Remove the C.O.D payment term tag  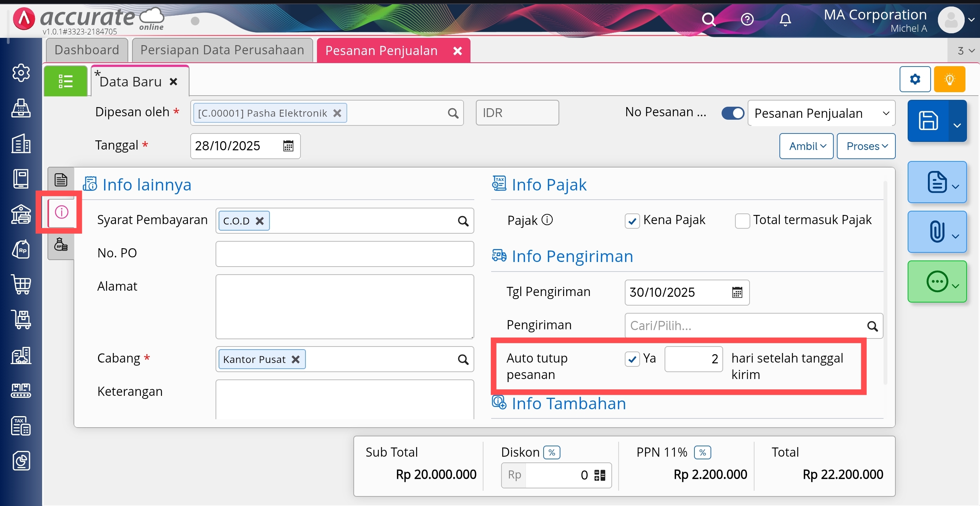[260, 221]
